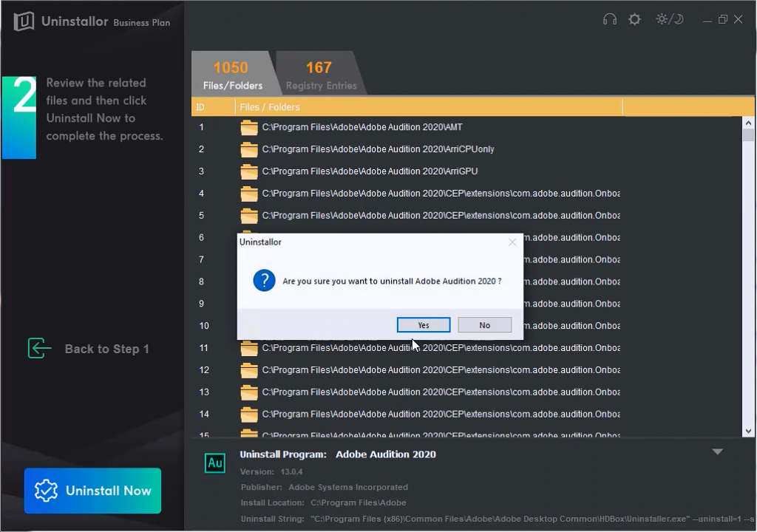Minimize the Uninstallor window
This screenshot has height=532, width=757.
(x=707, y=20)
